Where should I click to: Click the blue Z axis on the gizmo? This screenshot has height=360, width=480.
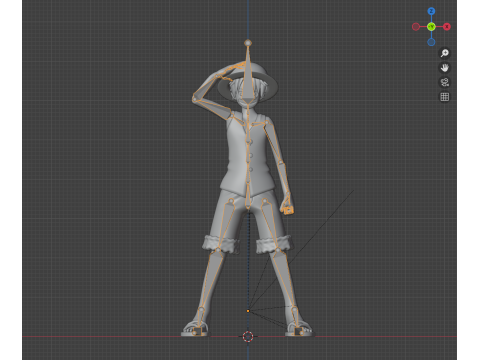(x=431, y=11)
